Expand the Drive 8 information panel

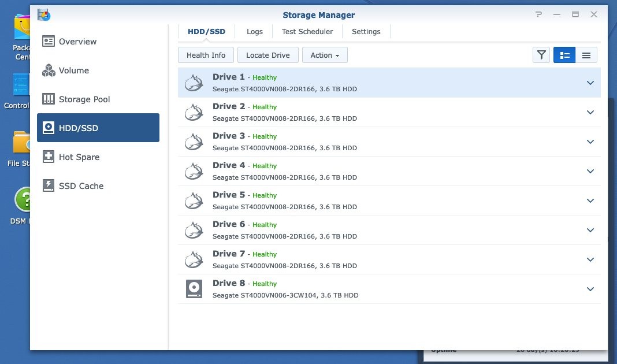590,289
